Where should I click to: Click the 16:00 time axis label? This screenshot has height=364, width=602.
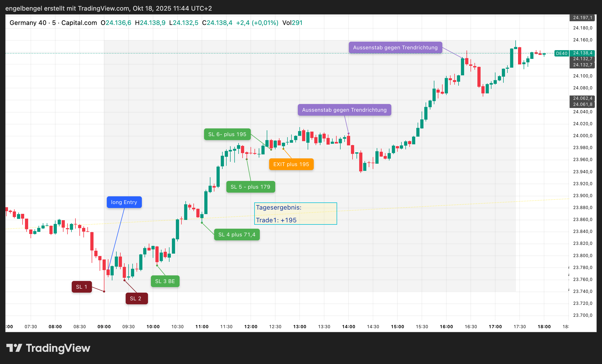tap(446, 327)
